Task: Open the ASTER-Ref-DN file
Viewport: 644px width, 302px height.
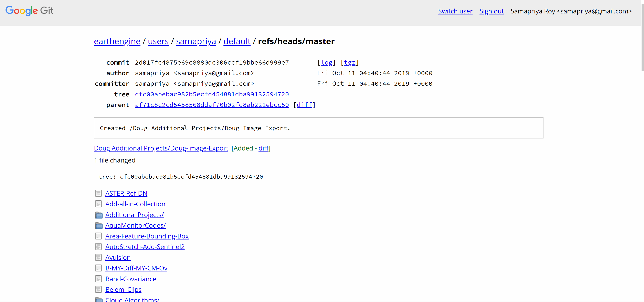Action: [126, 194]
